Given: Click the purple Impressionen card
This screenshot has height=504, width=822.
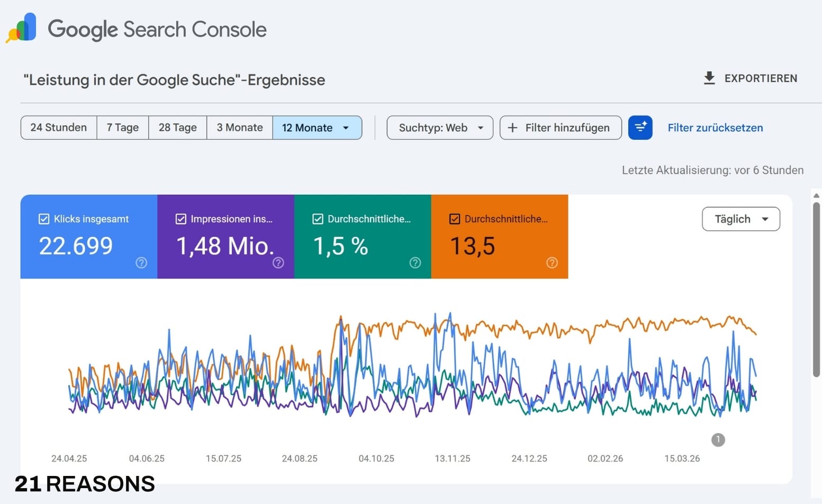Looking at the screenshot, I should coord(226,237).
